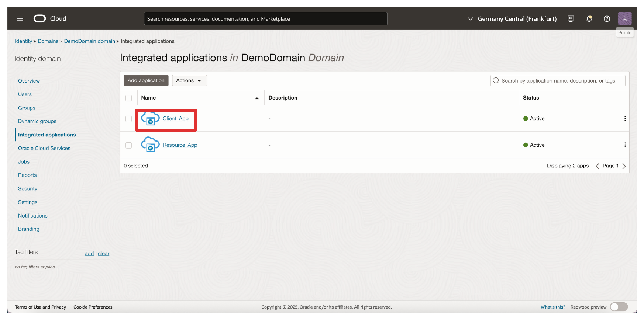Open the Client_App row three-dot menu
Screen dimensions: 644x320
point(624,119)
